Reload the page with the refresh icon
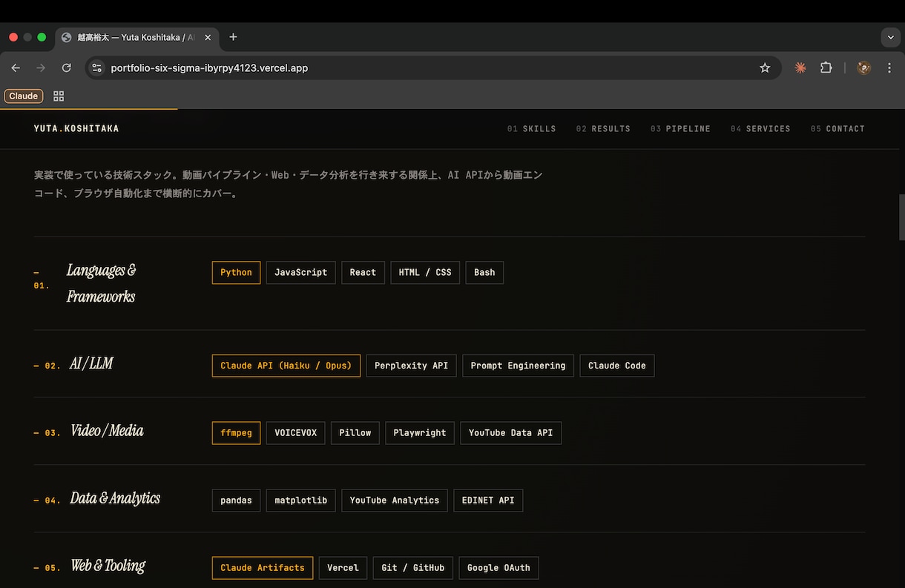This screenshot has height=588, width=905. pyautogui.click(x=66, y=67)
